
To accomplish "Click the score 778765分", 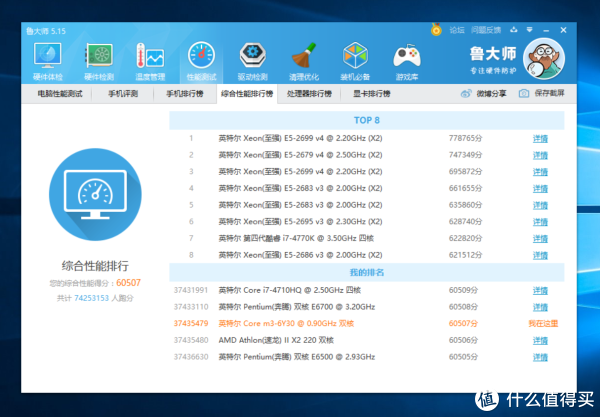I will tap(465, 138).
